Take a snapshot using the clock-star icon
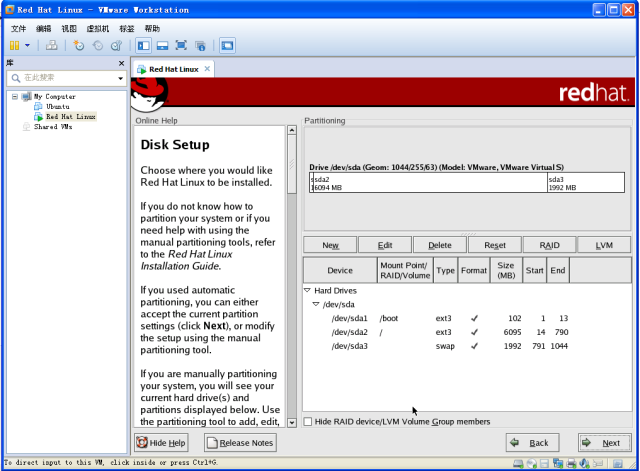The width and height of the screenshot is (640, 471). (x=78, y=45)
